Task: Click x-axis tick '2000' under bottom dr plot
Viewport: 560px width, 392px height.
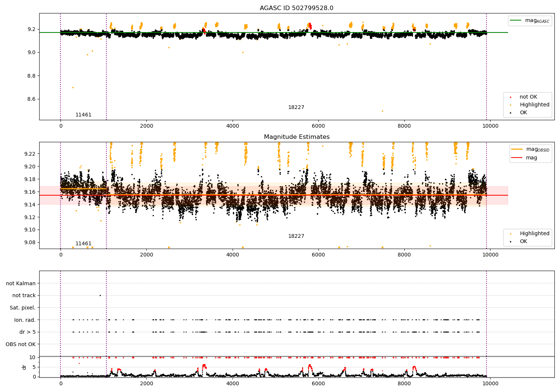Action: (x=146, y=384)
